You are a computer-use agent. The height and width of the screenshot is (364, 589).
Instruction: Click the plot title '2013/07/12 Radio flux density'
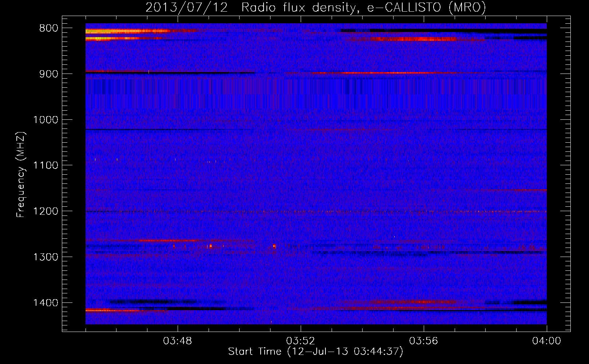pos(316,8)
